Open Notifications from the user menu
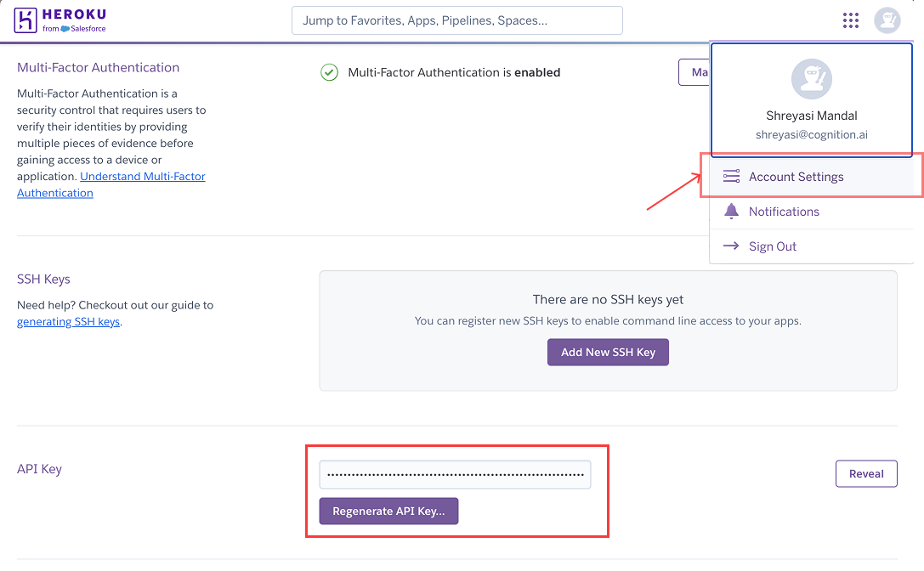The image size is (924, 571). (812, 212)
